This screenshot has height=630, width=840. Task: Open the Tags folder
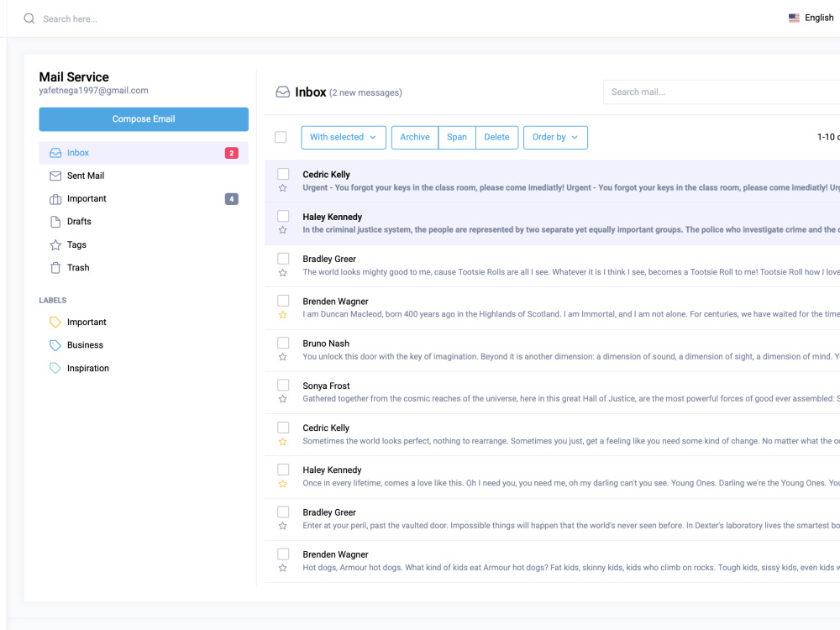(144, 244)
